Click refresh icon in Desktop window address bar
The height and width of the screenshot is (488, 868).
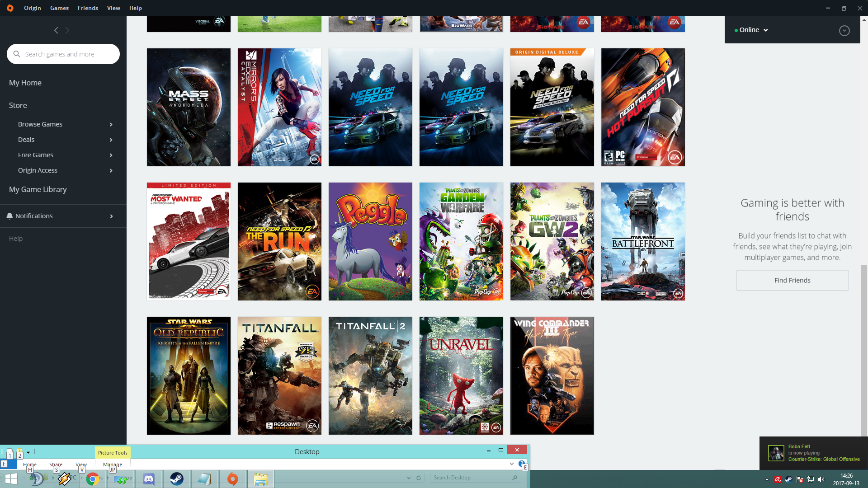point(419,478)
